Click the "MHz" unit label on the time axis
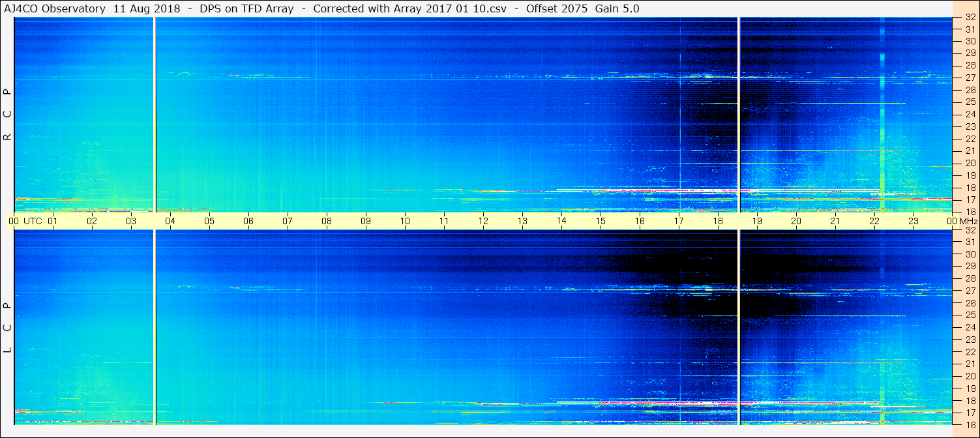 968,221
